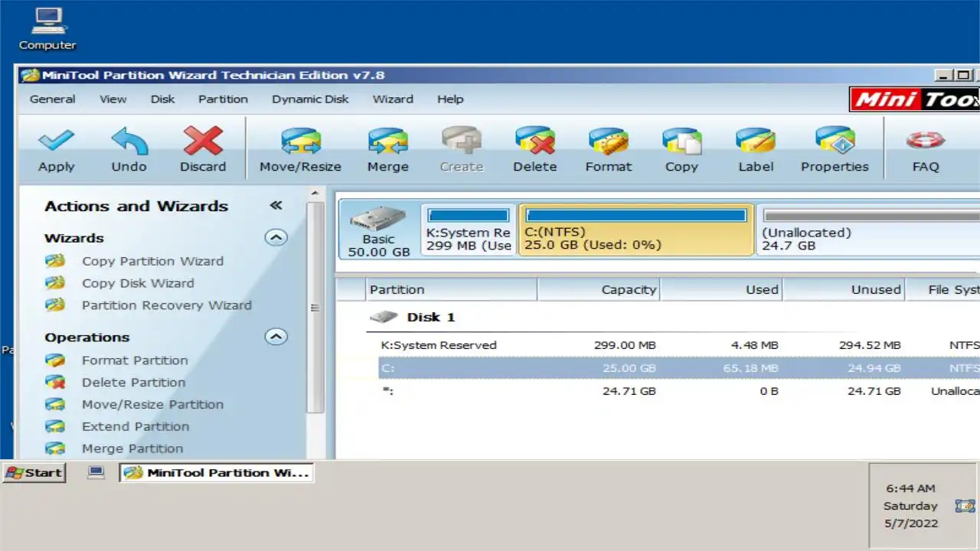The image size is (980, 551).
Task: Open the Partition menu
Action: 223,99
